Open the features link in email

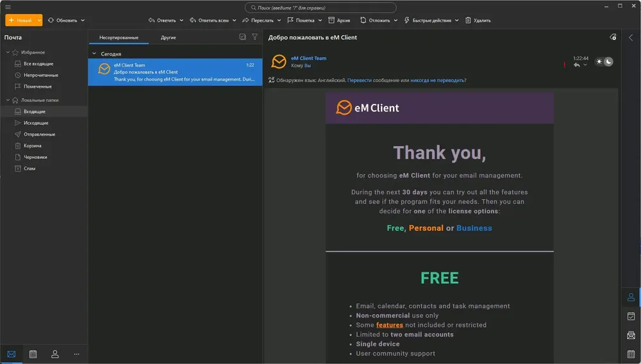pyautogui.click(x=390, y=325)
